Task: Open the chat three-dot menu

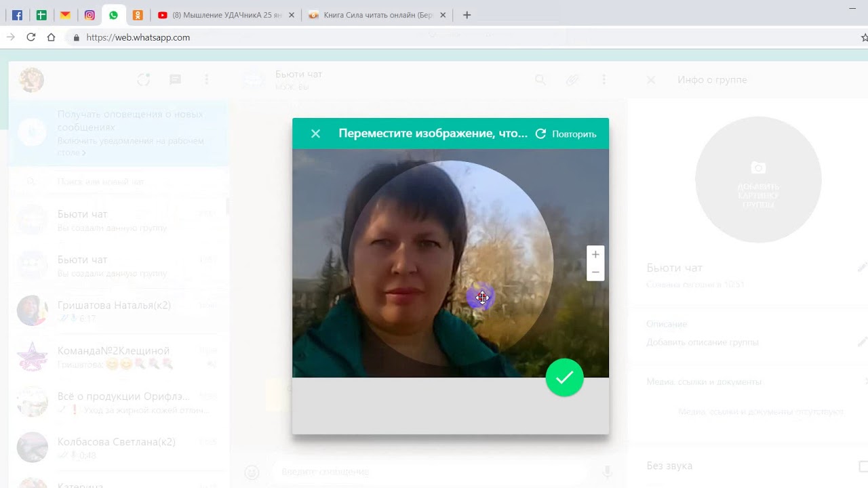Action: coord(604,80)
